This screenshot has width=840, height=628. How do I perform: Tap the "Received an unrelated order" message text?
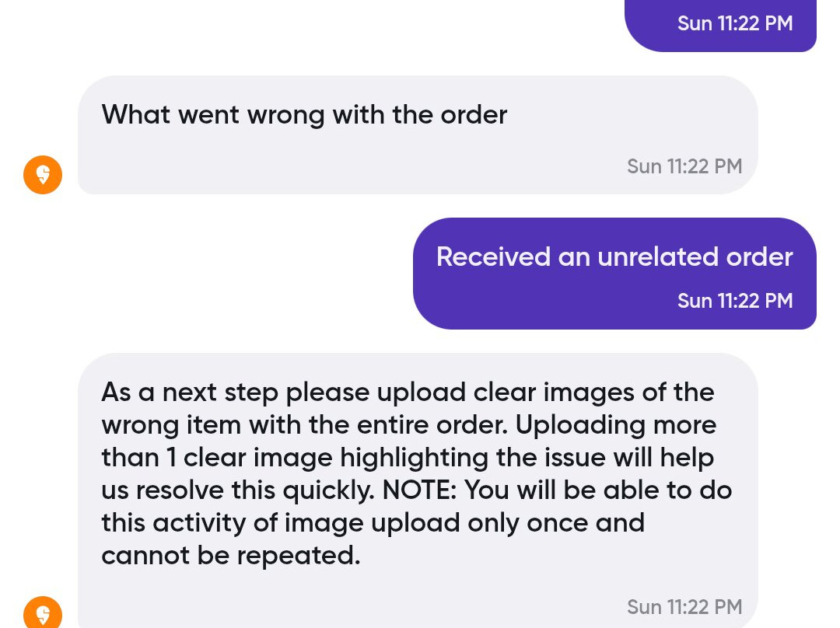[614, 257]
